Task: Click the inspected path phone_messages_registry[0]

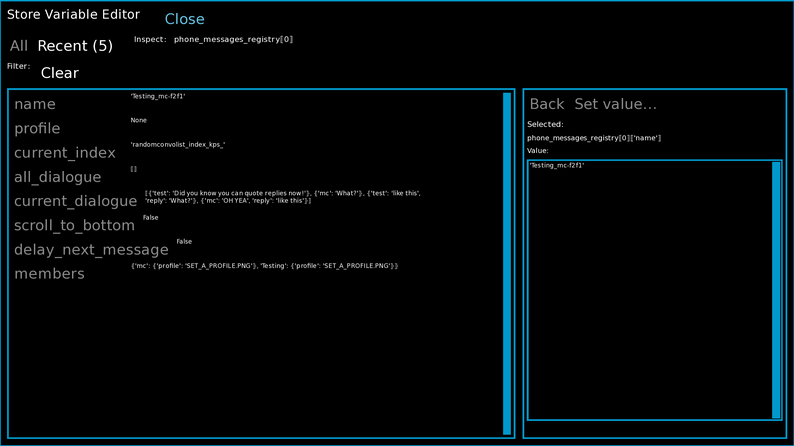Action: 233,39
